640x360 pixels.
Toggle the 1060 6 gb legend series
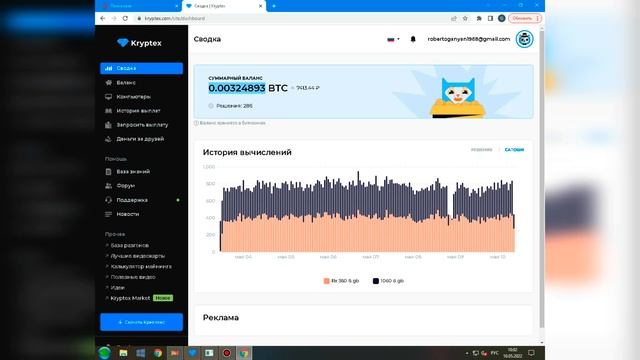(388, 281)
